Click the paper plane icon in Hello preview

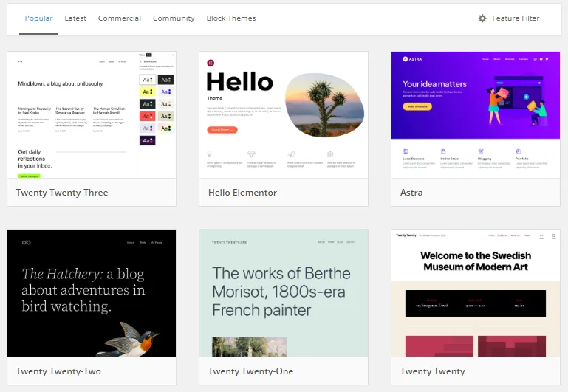[291, 154]
